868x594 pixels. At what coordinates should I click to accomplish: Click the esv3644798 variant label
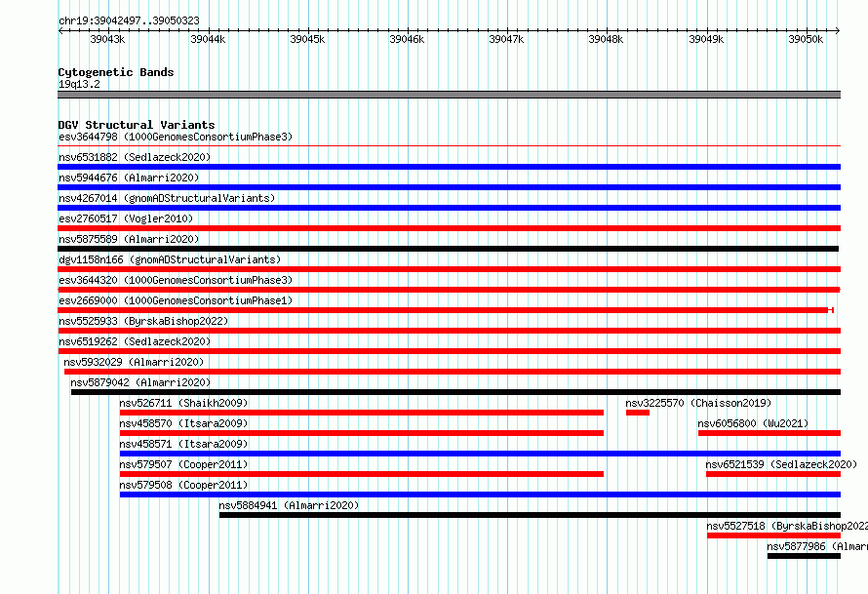pos(176,137)
